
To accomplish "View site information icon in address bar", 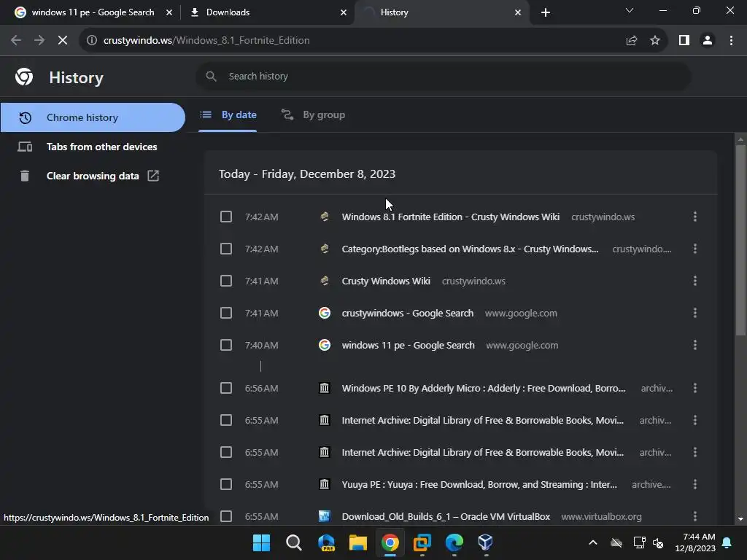I will tap(91, 41).
